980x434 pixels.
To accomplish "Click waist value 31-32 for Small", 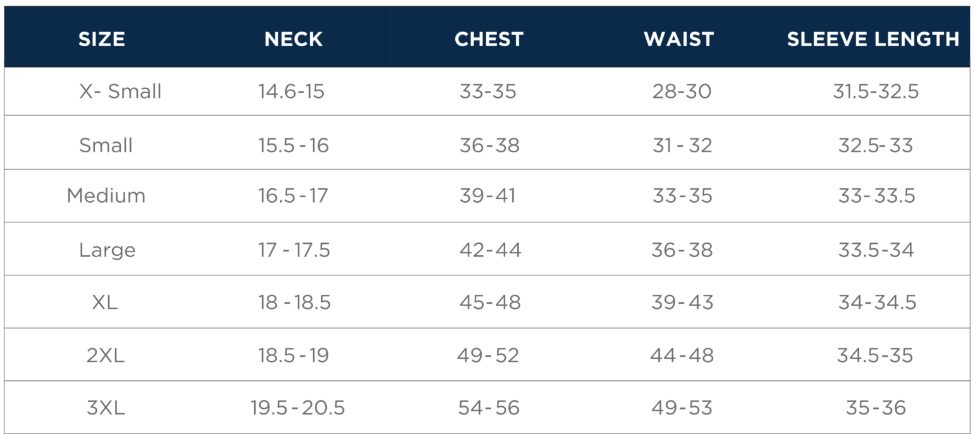I will 682,145.
